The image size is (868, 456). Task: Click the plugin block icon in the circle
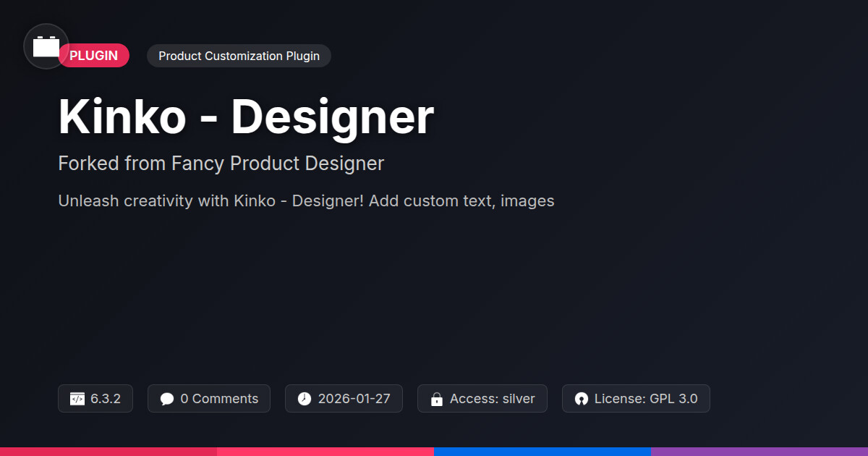tap(46, 47)
